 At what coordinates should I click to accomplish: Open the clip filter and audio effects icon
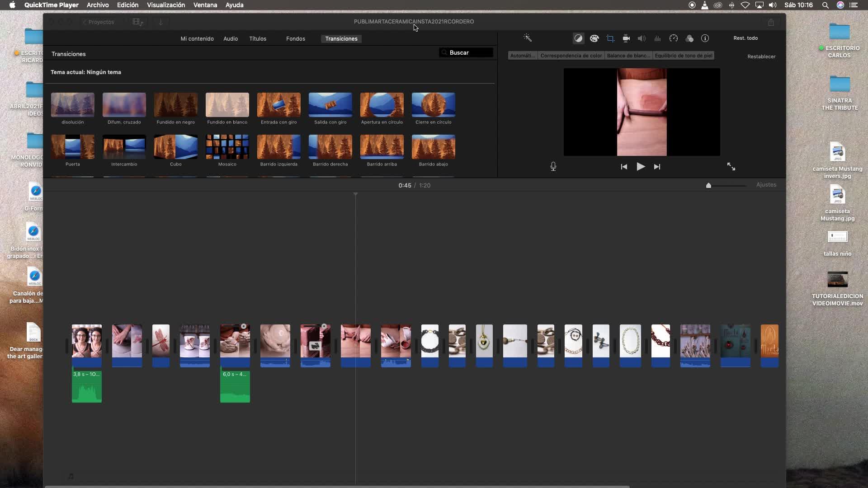click(x=689, y=38)
